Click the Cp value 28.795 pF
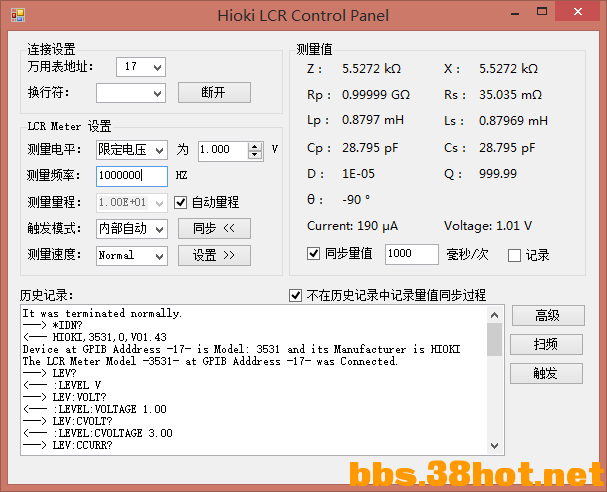607x492 pixels. [x=370, y=148]
